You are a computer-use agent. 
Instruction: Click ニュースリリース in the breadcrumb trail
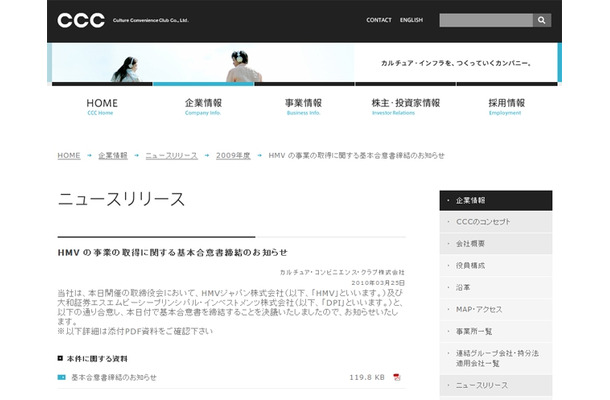pyautogui.click(x=172, y=155)
